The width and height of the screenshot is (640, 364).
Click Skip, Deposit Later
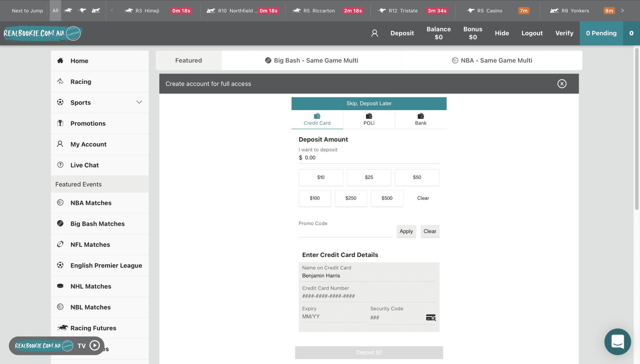369,103
